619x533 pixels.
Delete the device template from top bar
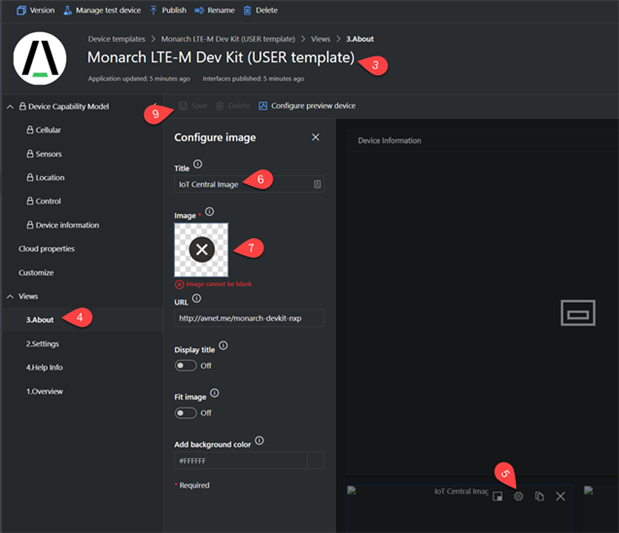click(x=261, y=10)
